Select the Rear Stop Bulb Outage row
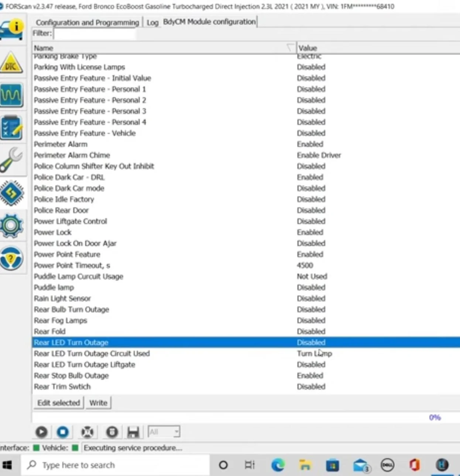The image size is (460, 476). pyautogui.click(x=246, y=376)
